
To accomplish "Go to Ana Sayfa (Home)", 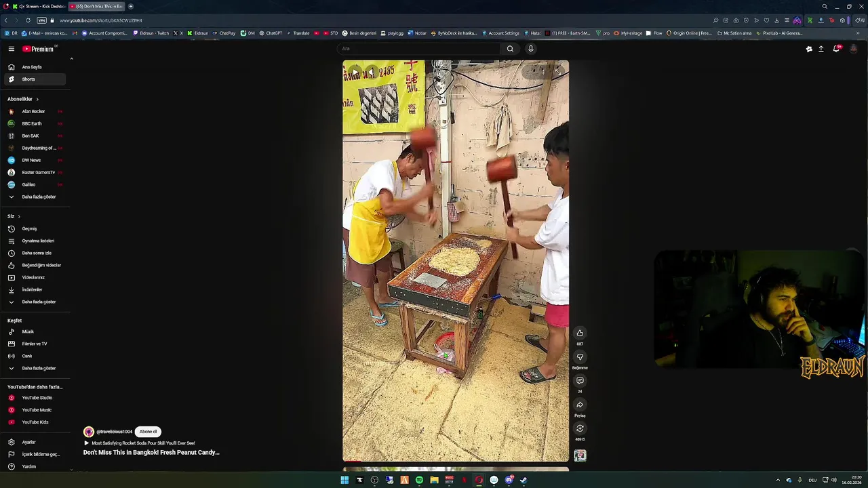I will [33, 67].
